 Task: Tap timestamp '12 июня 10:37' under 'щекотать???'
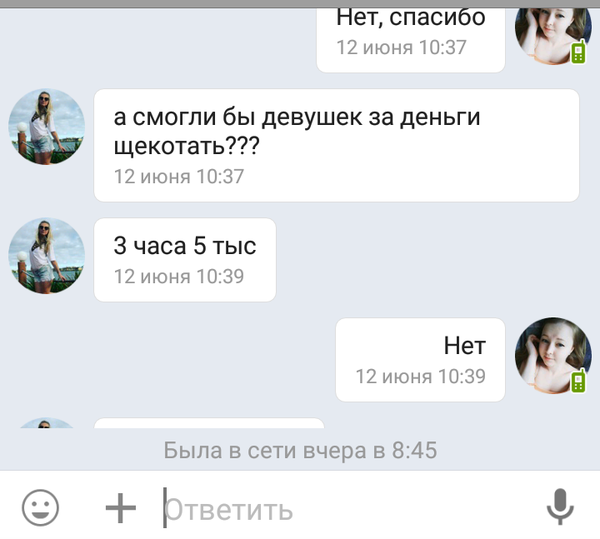[179, 176]
